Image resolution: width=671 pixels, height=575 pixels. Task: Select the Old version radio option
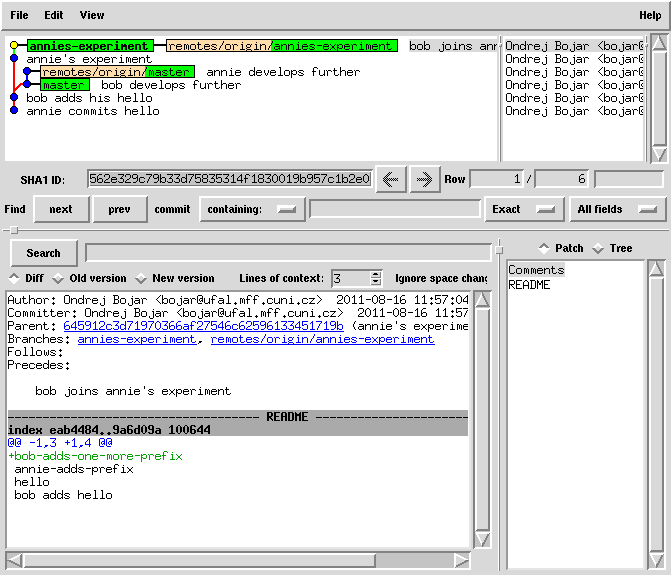tap(58, 278)
